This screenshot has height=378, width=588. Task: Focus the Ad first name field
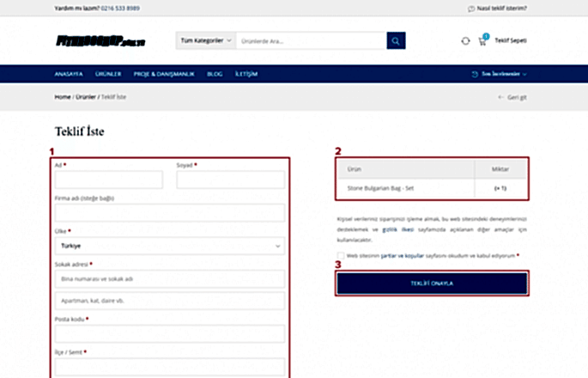pyautogui.click(x=108, y=180)
